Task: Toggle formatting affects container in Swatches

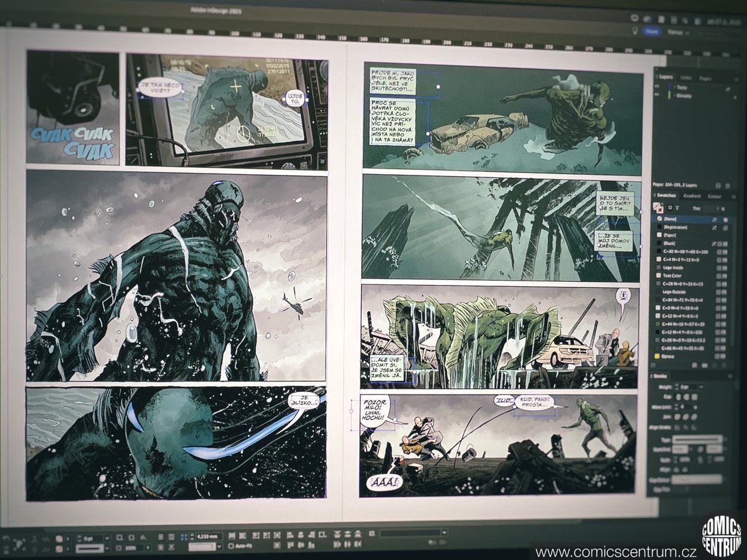Action: click(670, 208)
